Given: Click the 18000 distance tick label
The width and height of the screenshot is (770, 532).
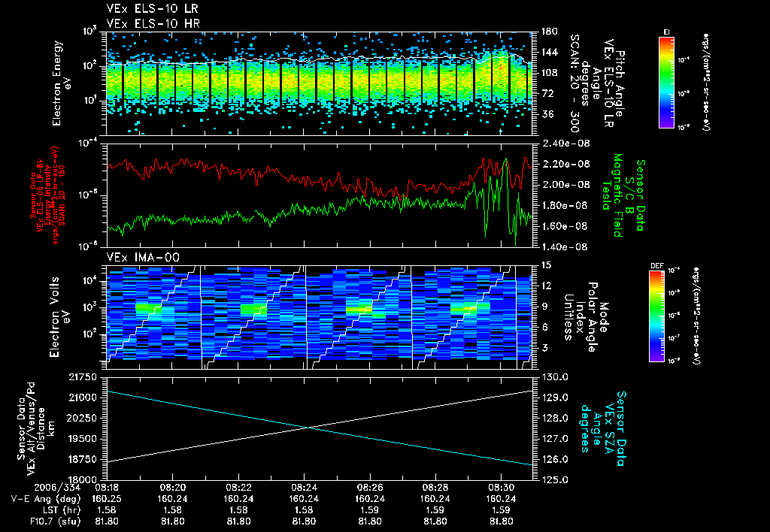Looking at the screenshot, I should [83, 480].
